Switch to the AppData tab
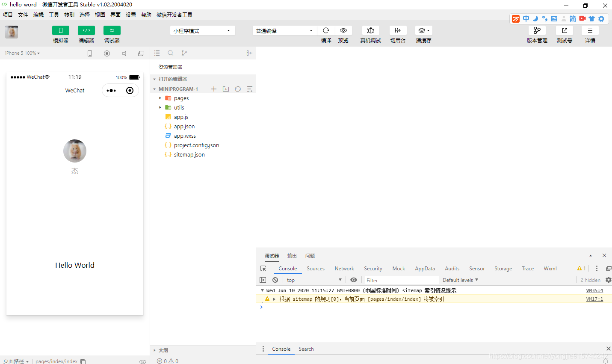 point(425,269)
